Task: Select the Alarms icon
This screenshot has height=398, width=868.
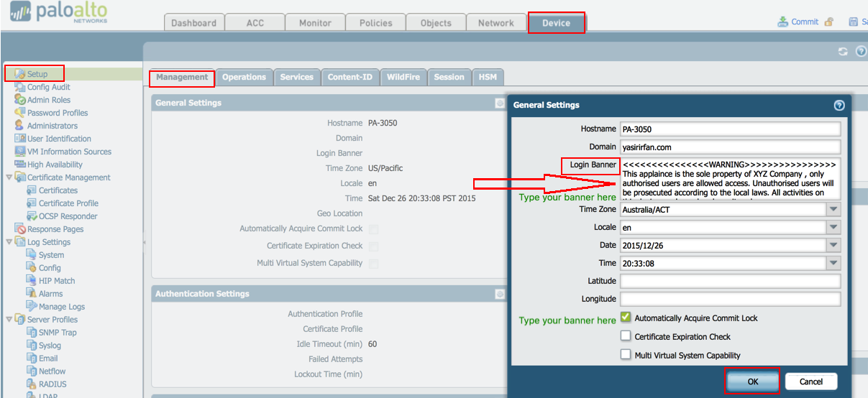Action: click(x=32, y=294)
